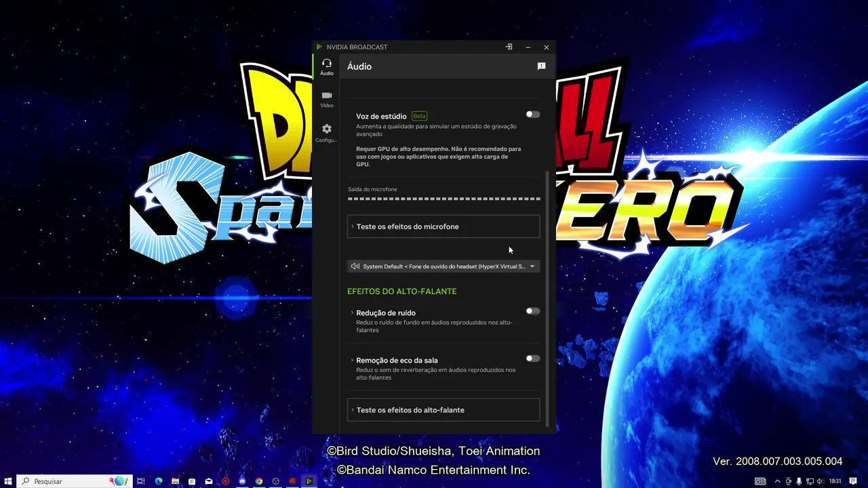Viewport: 868px width, 488px height.
Task: Open the network tray icon
Action: point(810,481)
